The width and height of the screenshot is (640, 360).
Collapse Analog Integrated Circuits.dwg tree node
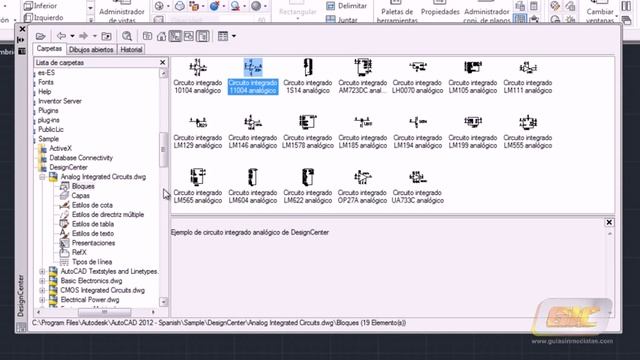42,177
